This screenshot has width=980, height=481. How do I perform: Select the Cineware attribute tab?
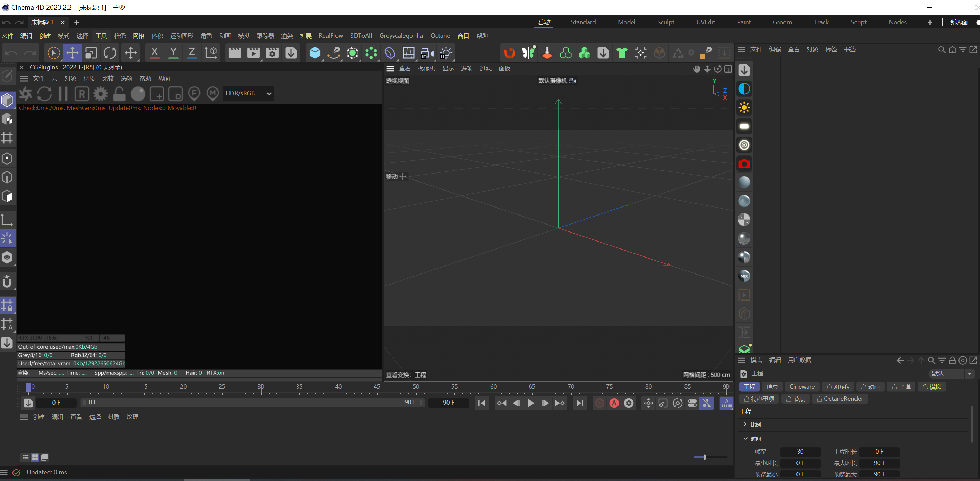coord(802,387)
